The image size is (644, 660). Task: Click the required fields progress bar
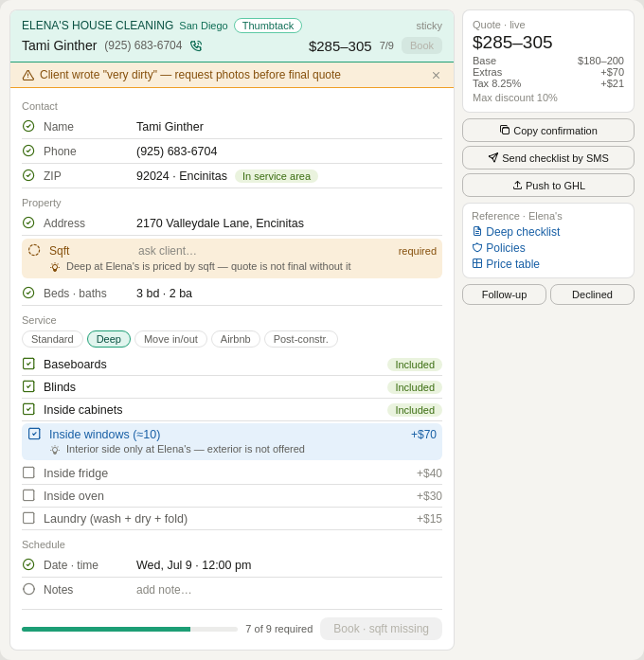pos(130,630)
